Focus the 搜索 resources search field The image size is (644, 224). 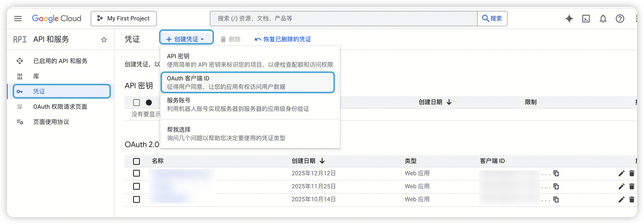pyautogui.click(x=343, y=18)
